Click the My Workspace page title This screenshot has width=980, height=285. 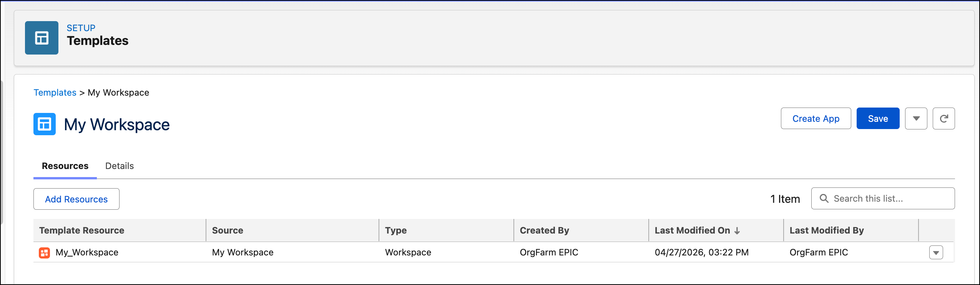pyautogui.click(x=117, y=124)
